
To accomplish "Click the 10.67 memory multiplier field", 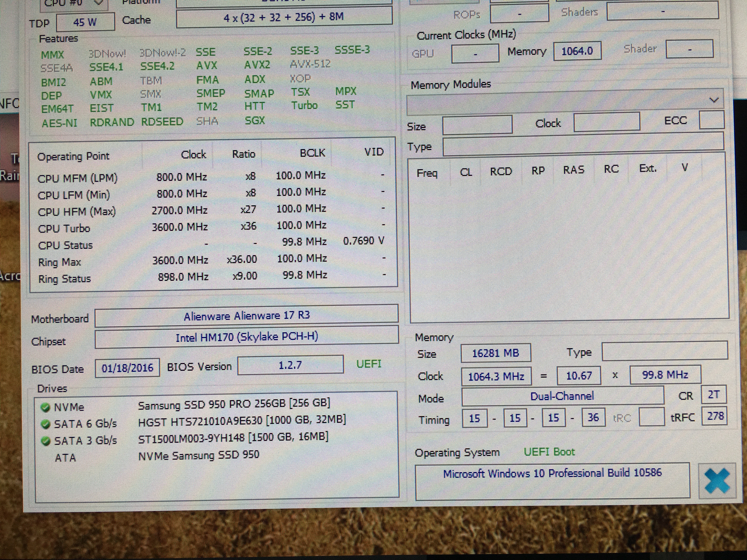I will [x=579, y=375].
